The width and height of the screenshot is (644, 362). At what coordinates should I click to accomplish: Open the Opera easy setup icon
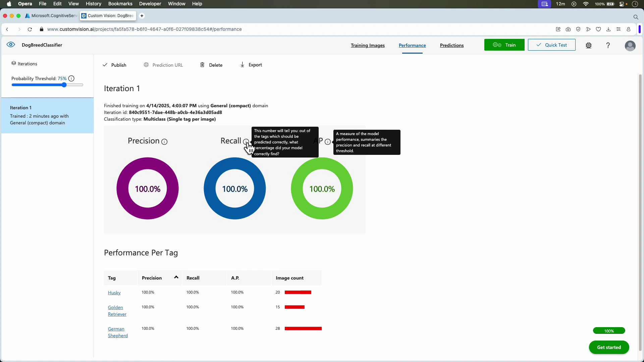(619, 29)
